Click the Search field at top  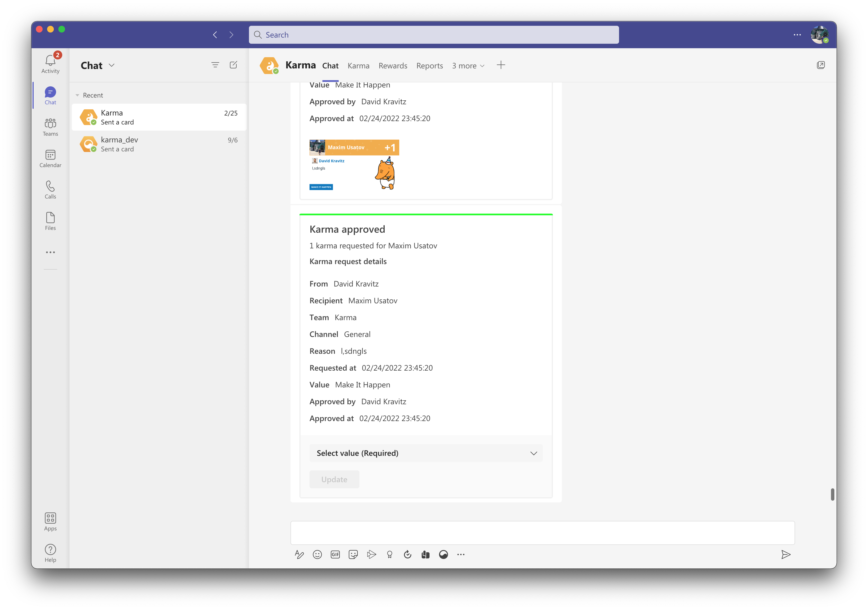(x=434, y=35)
